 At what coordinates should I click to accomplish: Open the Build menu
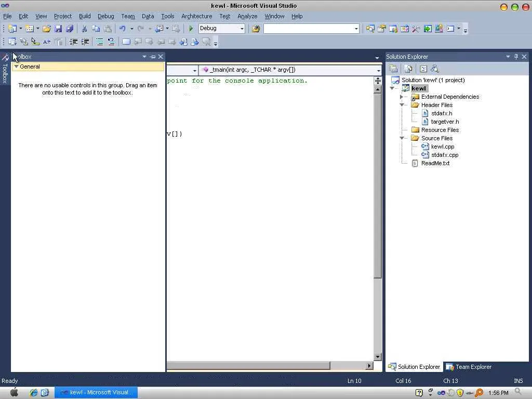coord(85,16)
